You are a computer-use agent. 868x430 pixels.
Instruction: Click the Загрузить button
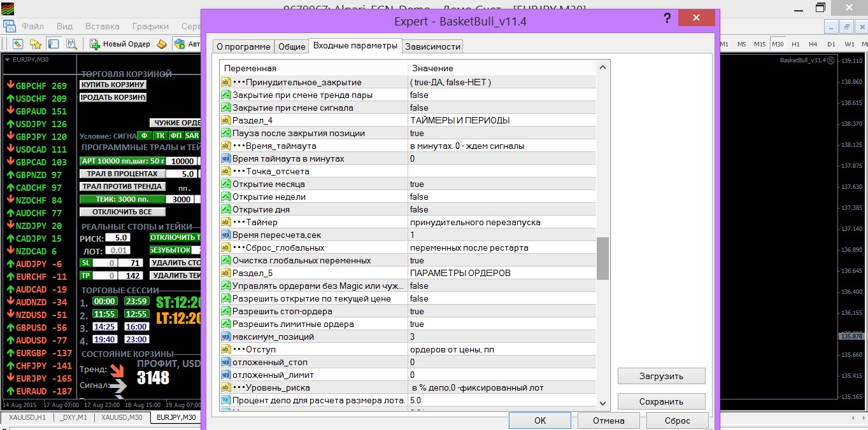tap(661, 376)
